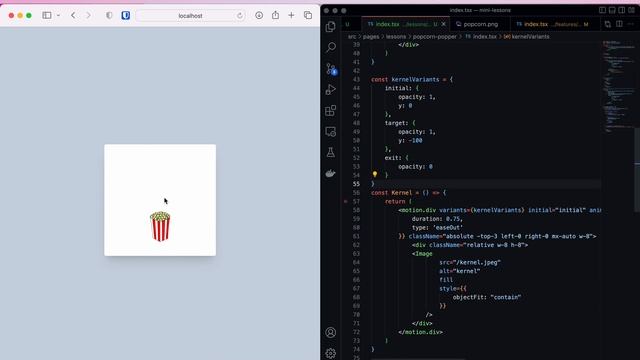Open the Manage gear menu in VS Code
640x360 pixels.
point(331,353)
